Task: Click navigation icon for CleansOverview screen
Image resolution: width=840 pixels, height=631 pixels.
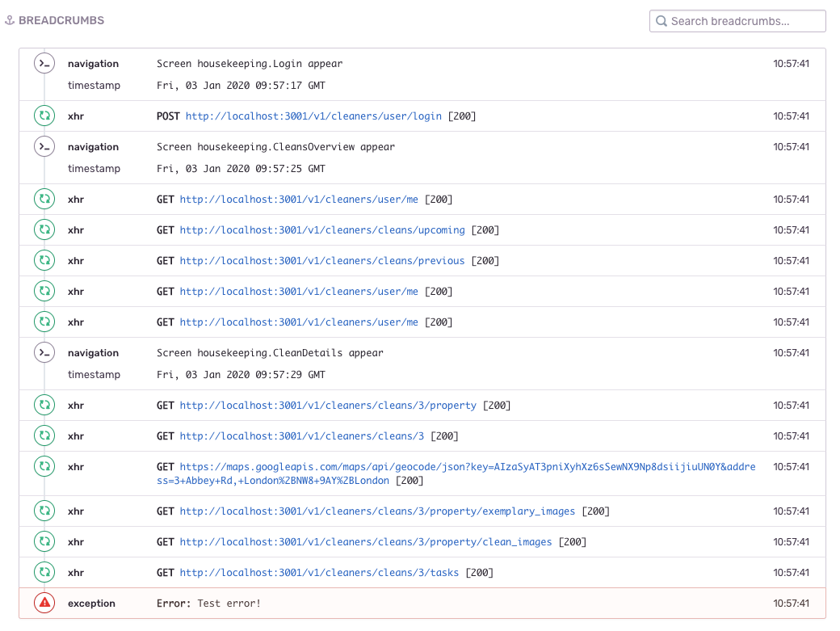Action: point(44,146)
